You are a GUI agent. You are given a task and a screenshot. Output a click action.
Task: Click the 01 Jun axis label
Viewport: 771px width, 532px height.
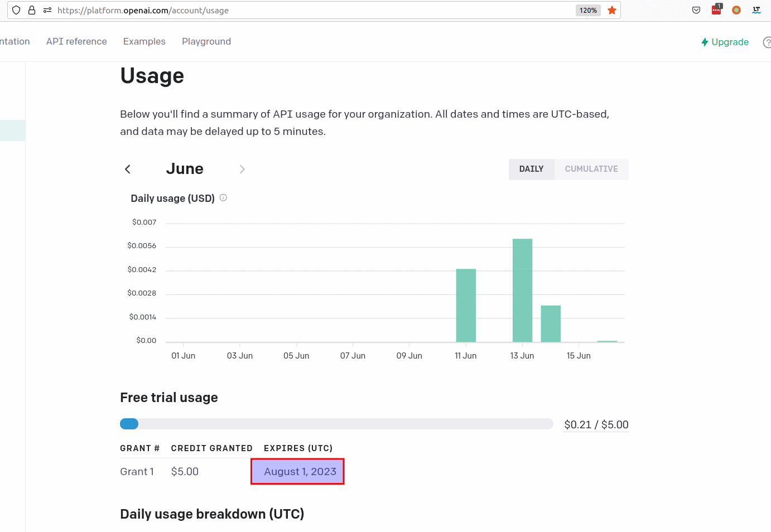[x=184, y=355]
